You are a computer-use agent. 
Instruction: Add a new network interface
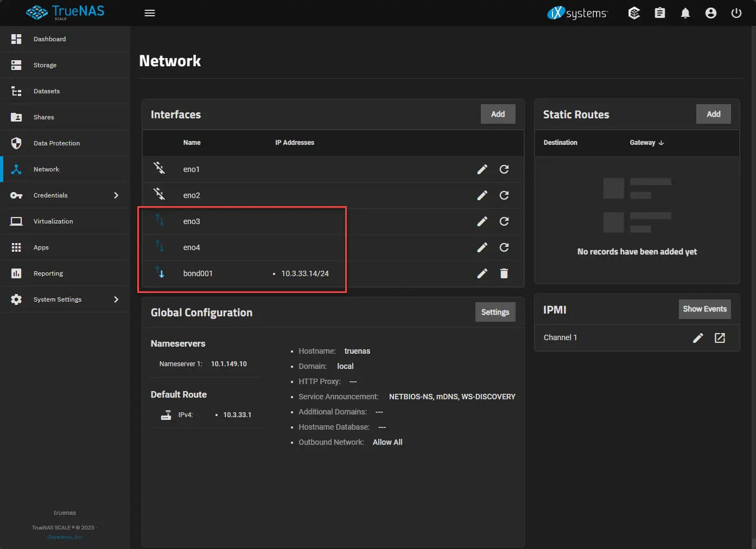(x=498, y=114)
